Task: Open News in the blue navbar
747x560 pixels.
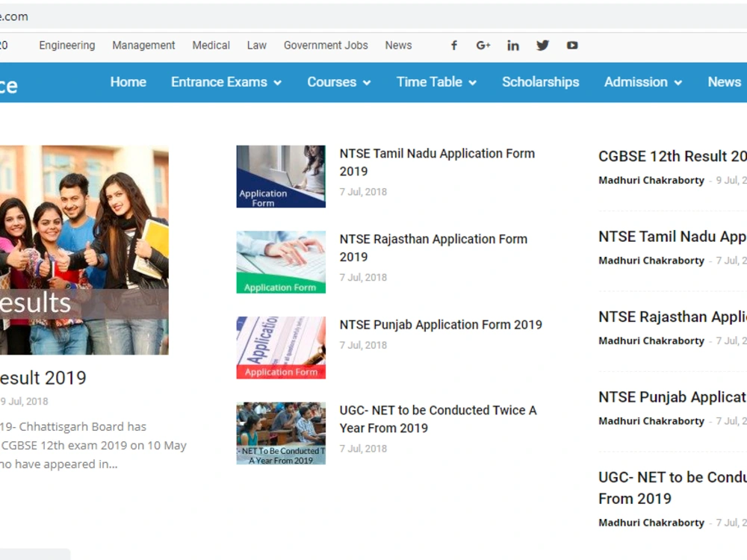Action: pos(725,82)
